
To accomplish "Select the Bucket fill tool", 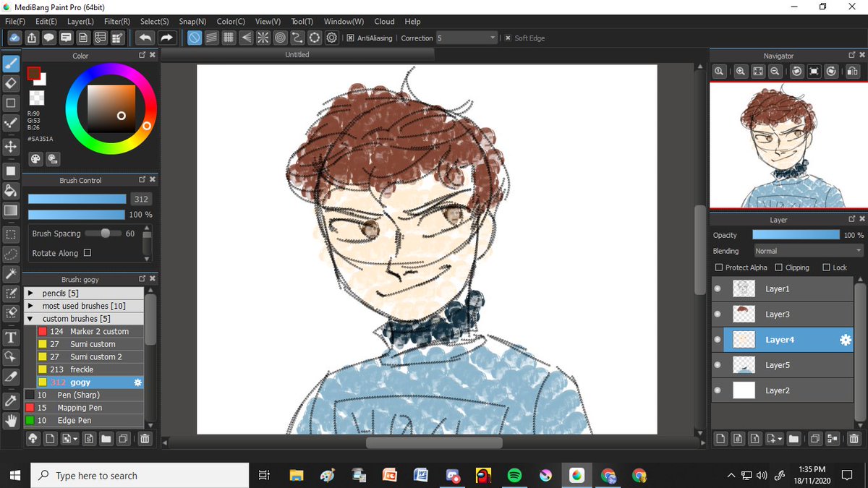I will point(11,191).
